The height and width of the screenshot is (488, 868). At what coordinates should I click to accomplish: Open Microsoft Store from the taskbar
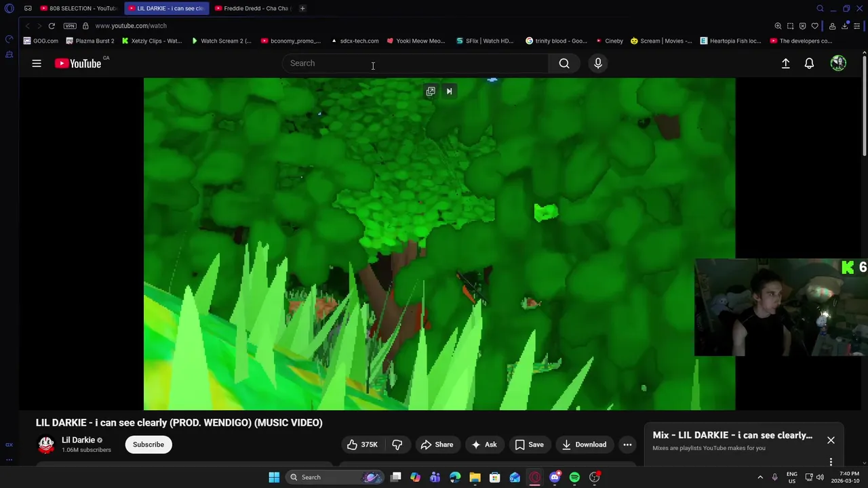point(495,477)
